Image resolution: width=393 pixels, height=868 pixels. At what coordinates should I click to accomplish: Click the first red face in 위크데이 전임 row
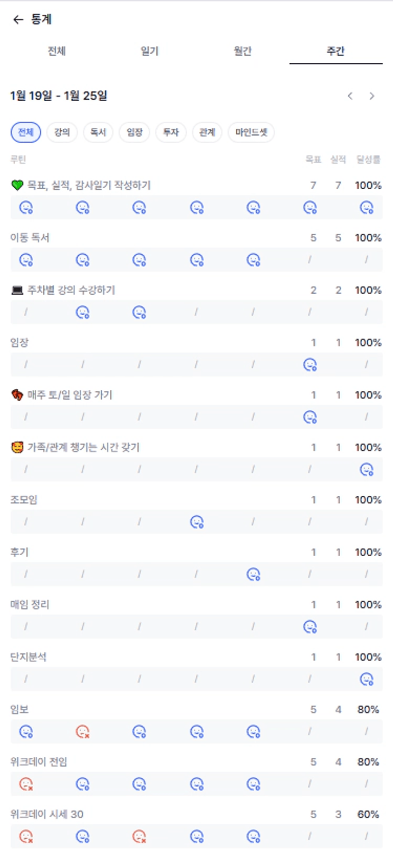point(26,783)
